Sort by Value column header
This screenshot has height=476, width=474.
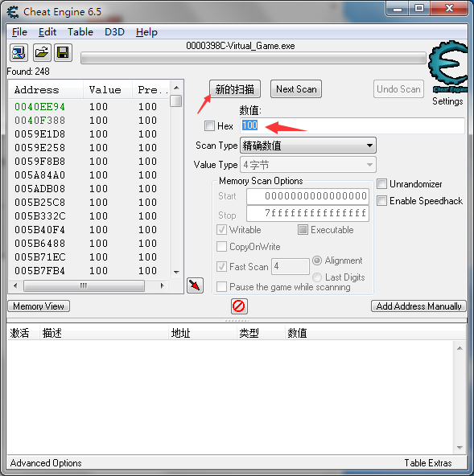coord(108,90)
